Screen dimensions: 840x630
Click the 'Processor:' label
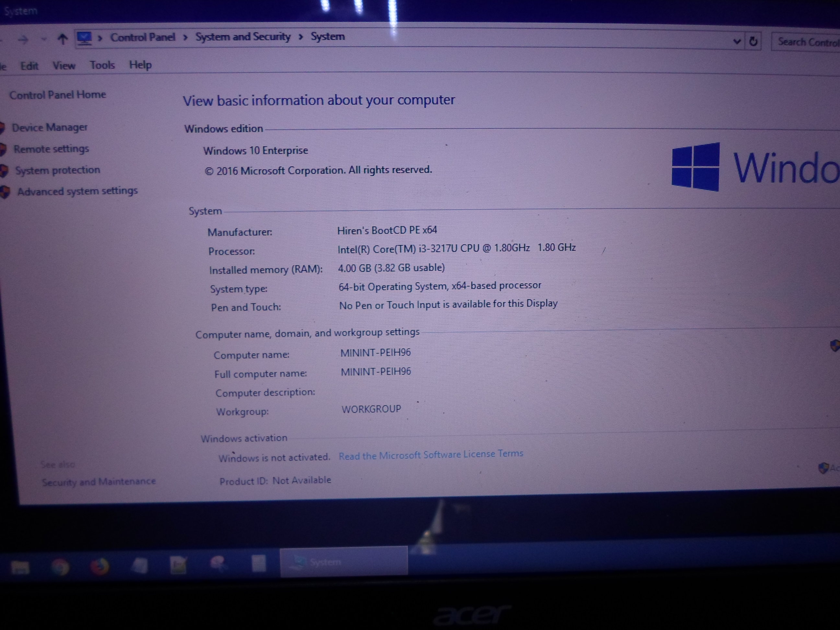[231, 251]
